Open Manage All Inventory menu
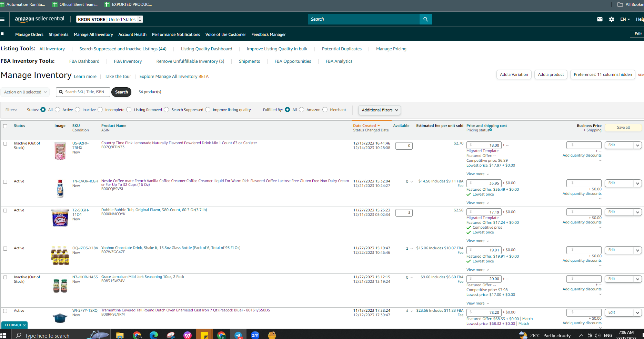644x339 pixels. [x=93, y=34]
